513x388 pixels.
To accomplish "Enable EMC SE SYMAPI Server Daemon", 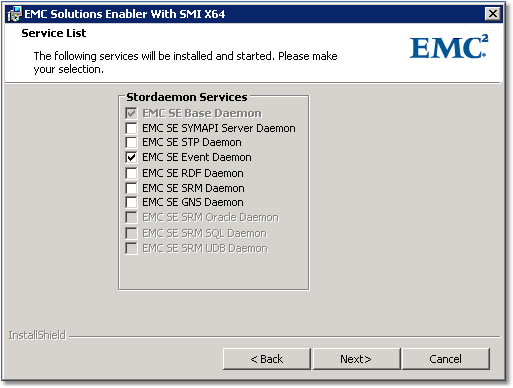I will [x=131, y=128].
